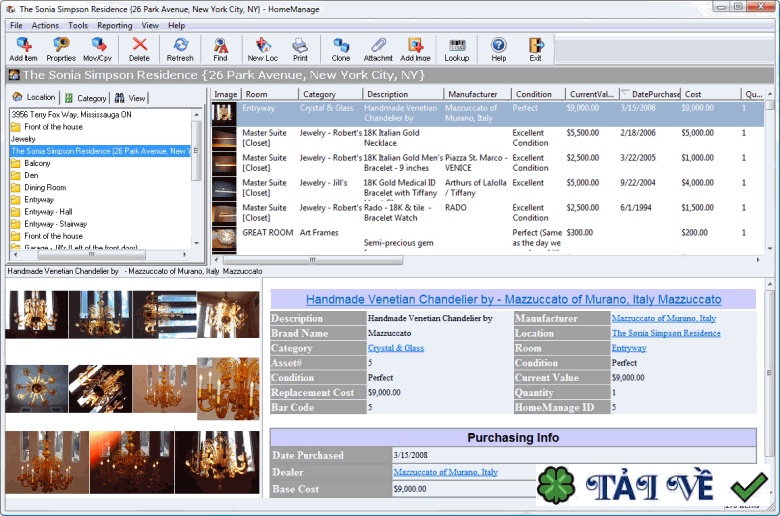Select the top-left chandelier thumbnail
Image resolution: width=780 pixels, height=516 pixels.
coord(37,314)
